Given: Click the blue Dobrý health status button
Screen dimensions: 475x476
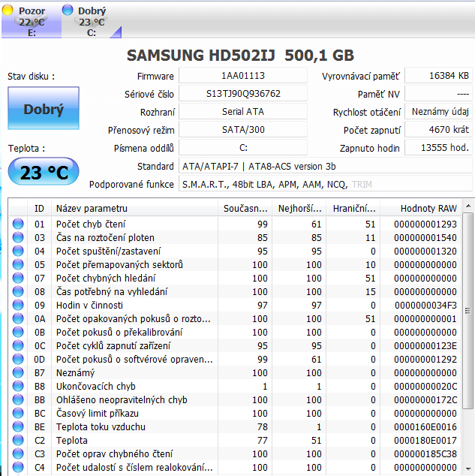Looking at the screenshot, I should [44, 108].
